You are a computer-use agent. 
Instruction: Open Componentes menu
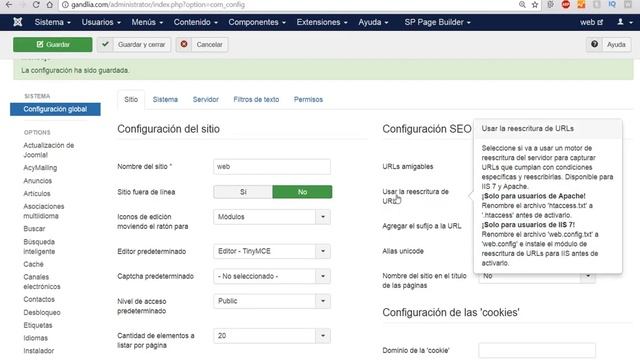click(x=257, y=22)
